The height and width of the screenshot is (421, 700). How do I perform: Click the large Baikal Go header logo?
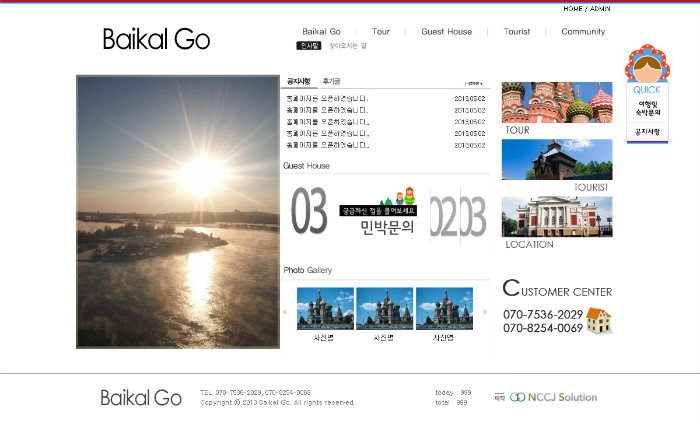[x=156, y=39]
